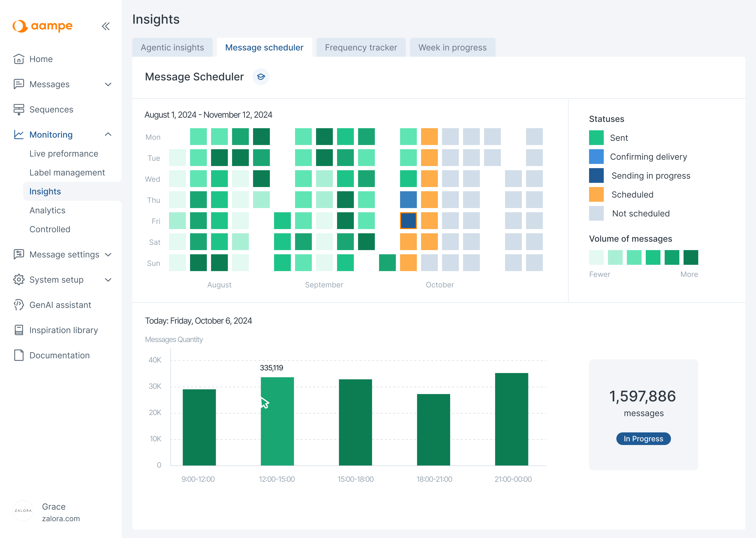Click the Insights icon in sidebar
The width and height of the screenshot is (756, 538).
pyautogui.click(x=45, y=191)
